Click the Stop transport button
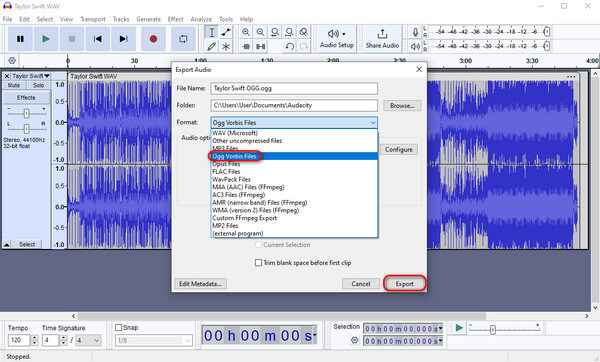This screenshot has height=362, width=600. point(72,39)
